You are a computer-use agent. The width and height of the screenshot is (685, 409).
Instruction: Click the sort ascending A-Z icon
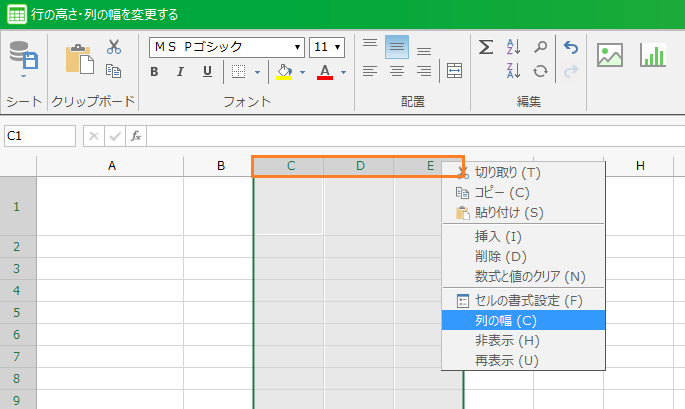pyautogui.click(x=514, y=47)
